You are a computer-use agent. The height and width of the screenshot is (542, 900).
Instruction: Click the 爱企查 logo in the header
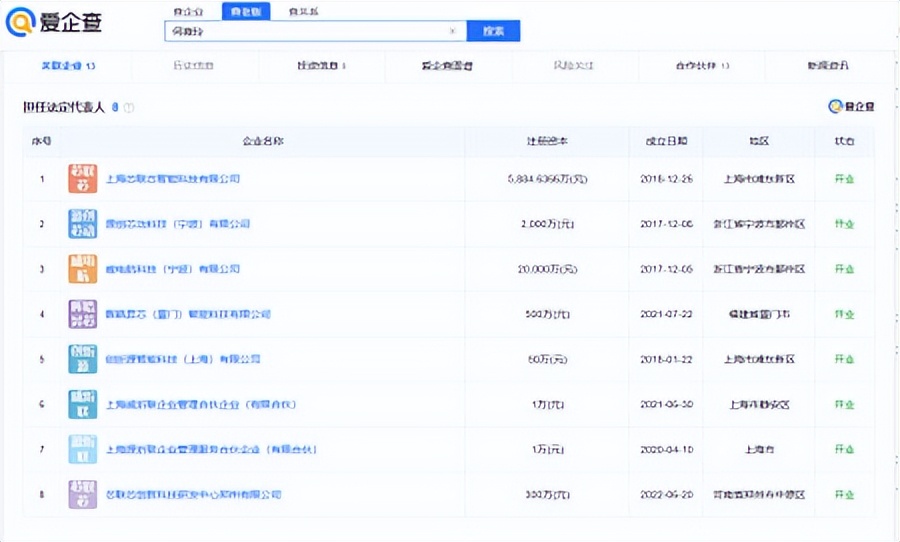point(54,22)
